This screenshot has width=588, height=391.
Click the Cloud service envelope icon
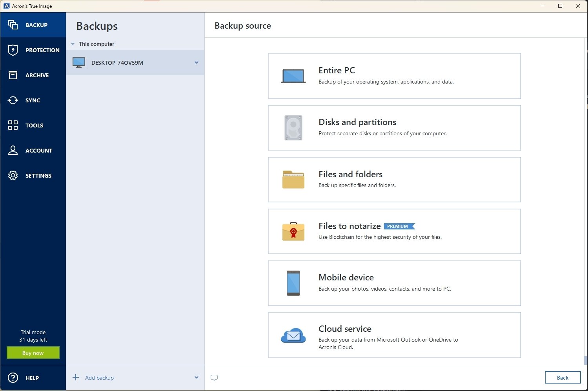293,335
